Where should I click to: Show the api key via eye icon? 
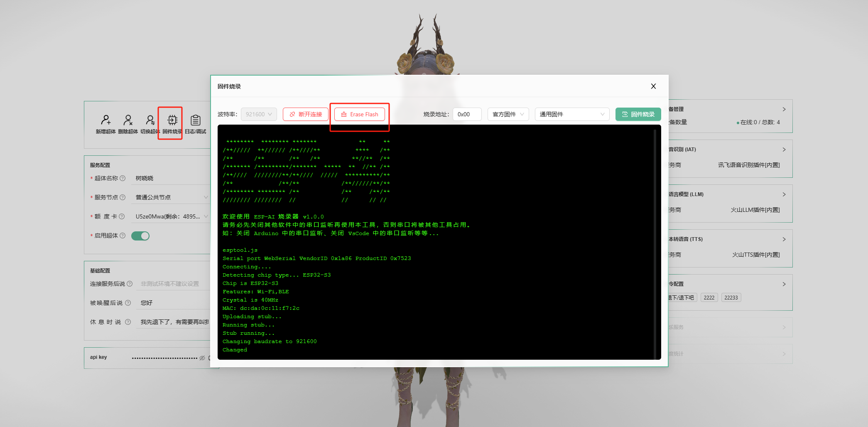click(x=202, y=358)
